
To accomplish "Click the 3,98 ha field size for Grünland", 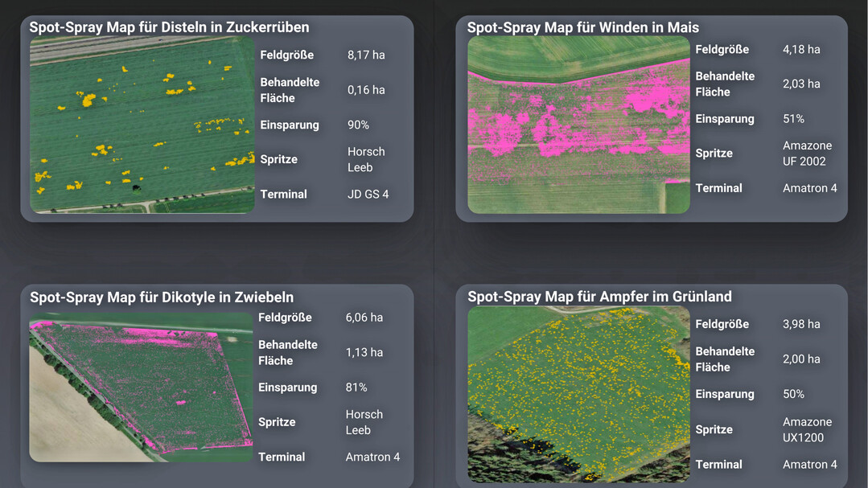I will pos(803,324).
